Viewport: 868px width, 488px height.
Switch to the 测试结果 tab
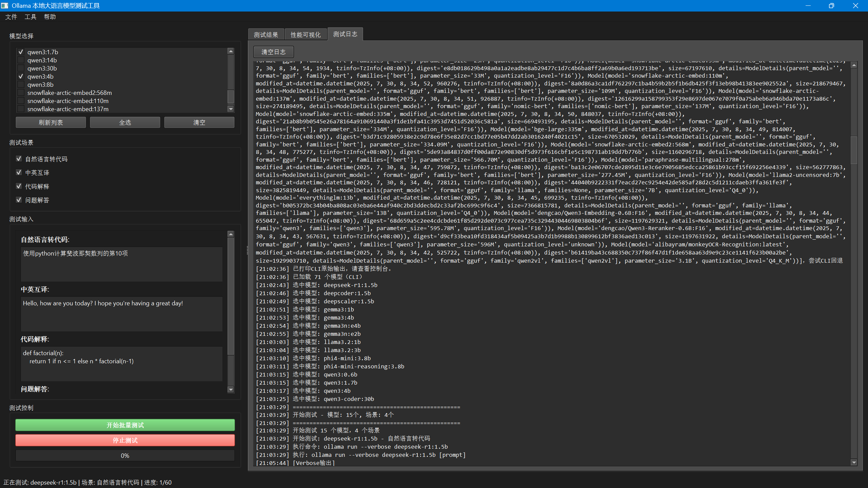click(x=266, y=35)
